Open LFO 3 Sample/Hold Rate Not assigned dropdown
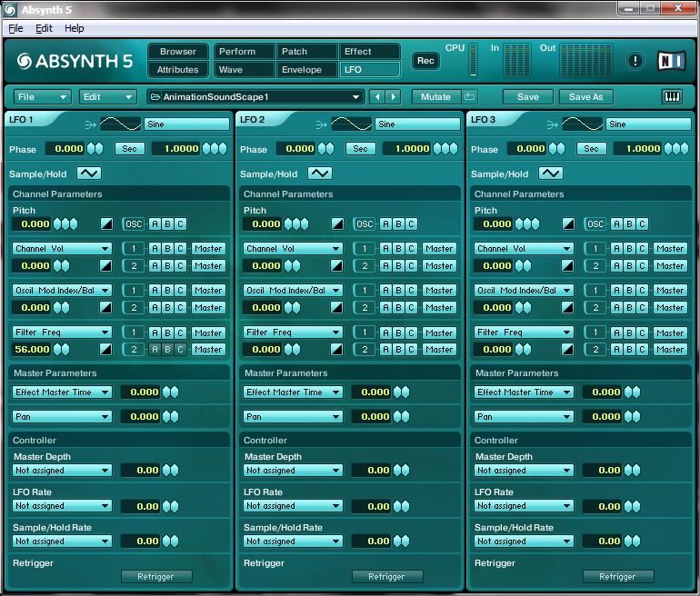Viewport: 700px width, 596px height. [524, 541]
